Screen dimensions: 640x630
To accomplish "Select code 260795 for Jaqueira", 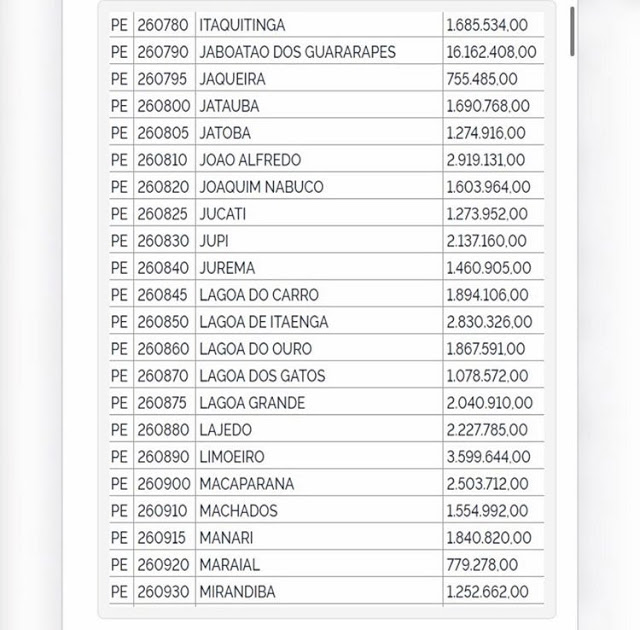I will pos(163,78).
